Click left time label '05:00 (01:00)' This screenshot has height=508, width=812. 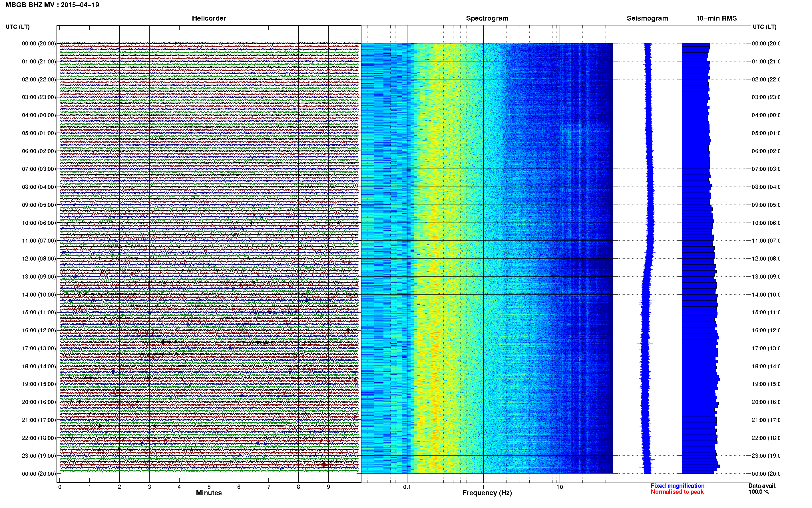(x=39, y=133)
